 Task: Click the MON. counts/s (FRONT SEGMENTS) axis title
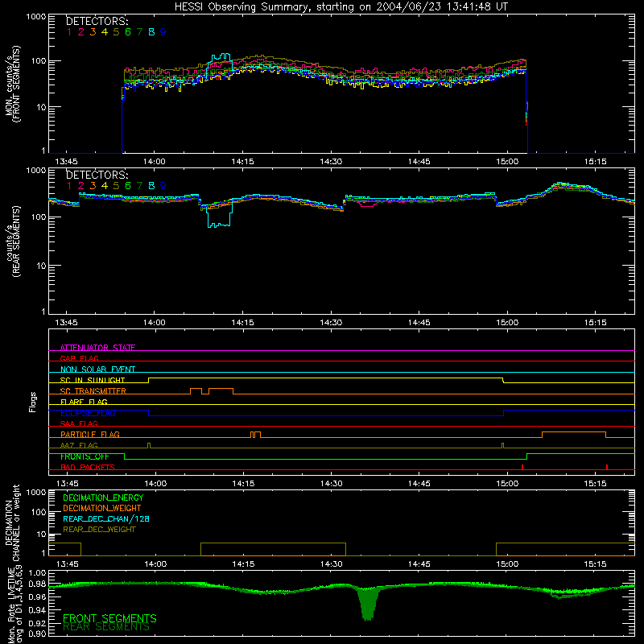[12, 84]
